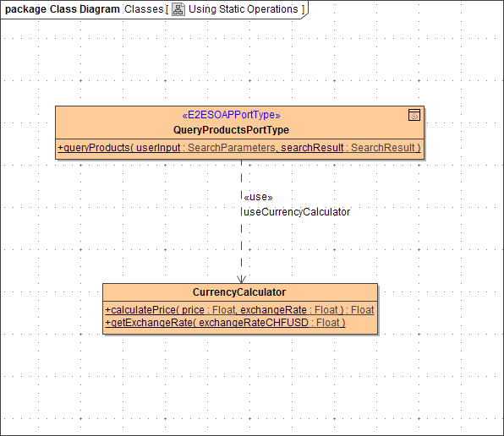
Task: Click the searchResult parameter name
Action: click(x=312, y=148)
